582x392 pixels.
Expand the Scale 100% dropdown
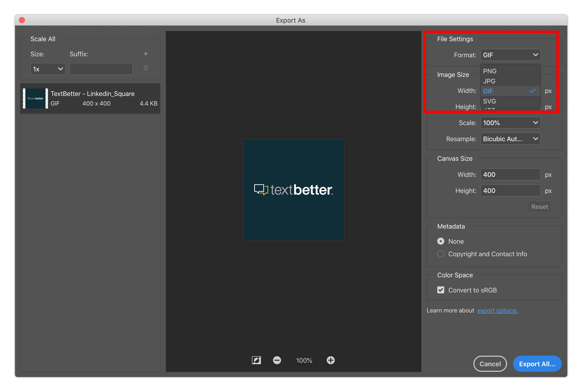[x=510, y=123]
